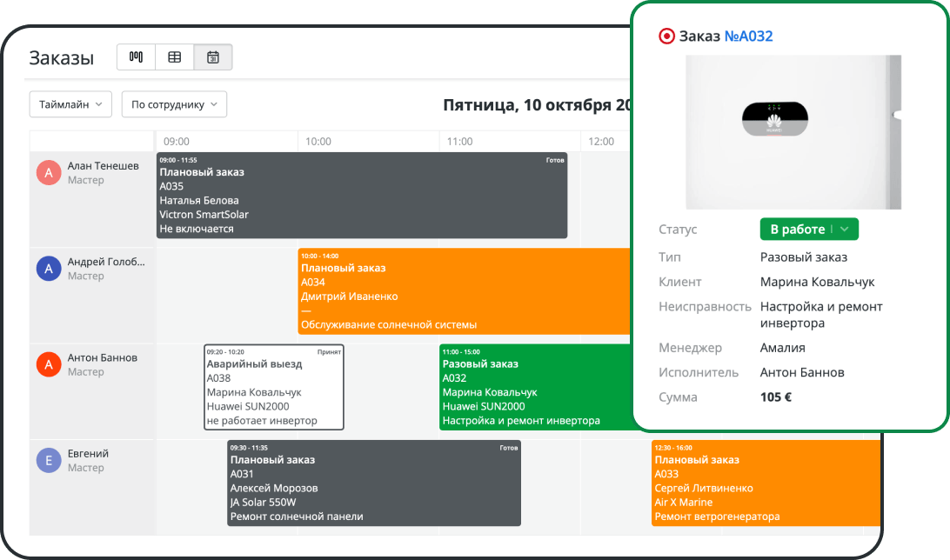Open the Таймлайн dropdown
The image size is (950, 560).
coord(70,104)
